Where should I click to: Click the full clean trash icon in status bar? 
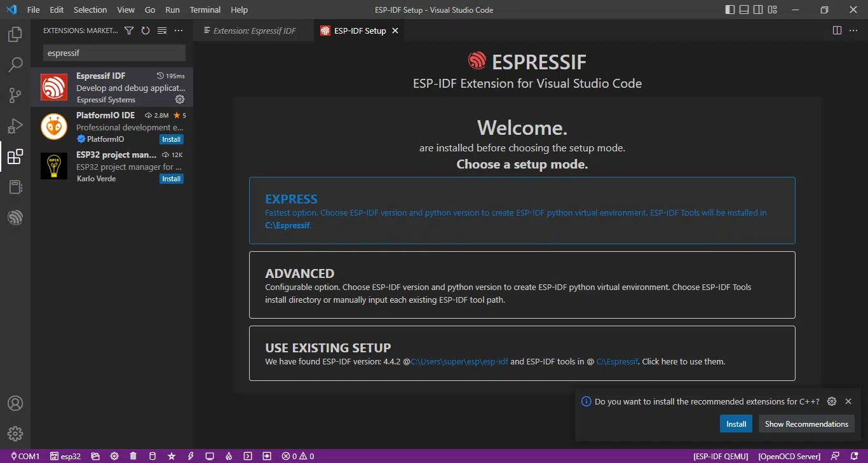(133, 456)
